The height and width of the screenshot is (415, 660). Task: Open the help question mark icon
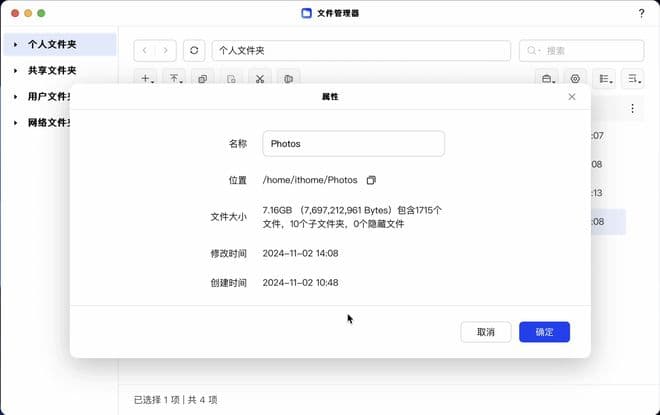pos(641,13)
